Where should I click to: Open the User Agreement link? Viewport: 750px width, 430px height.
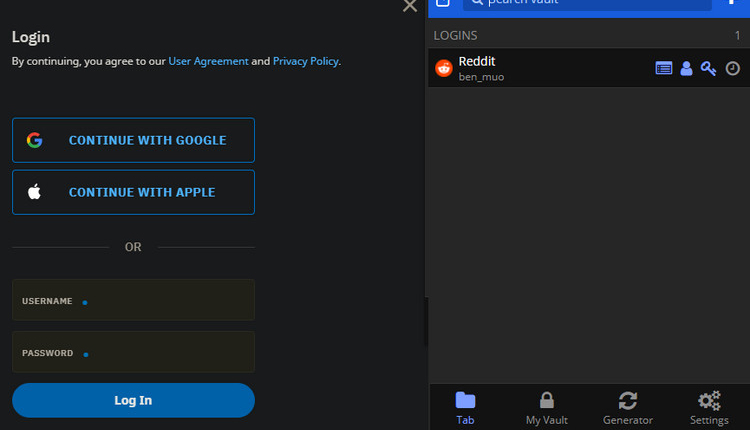pyautogui.click(x=208, y=61)
